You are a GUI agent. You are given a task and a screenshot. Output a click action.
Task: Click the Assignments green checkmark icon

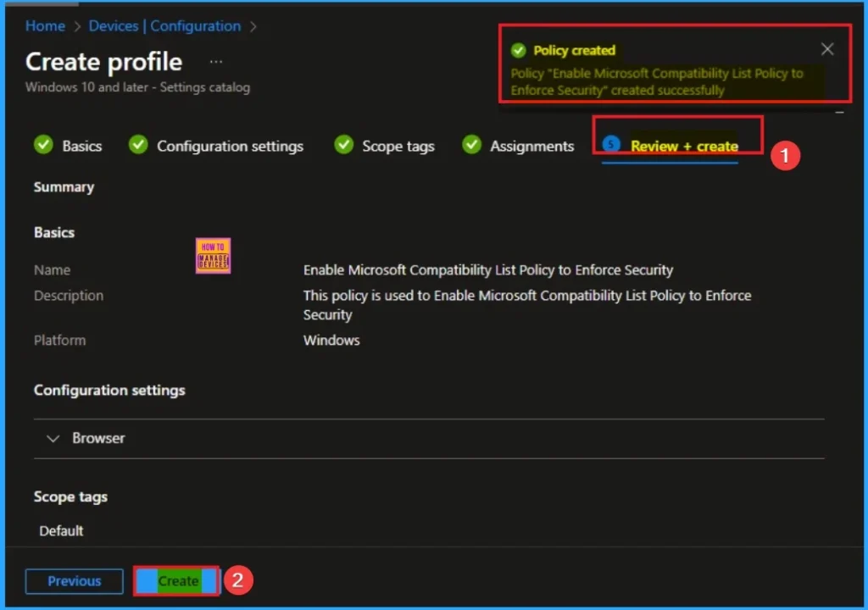tap(471, 145)
